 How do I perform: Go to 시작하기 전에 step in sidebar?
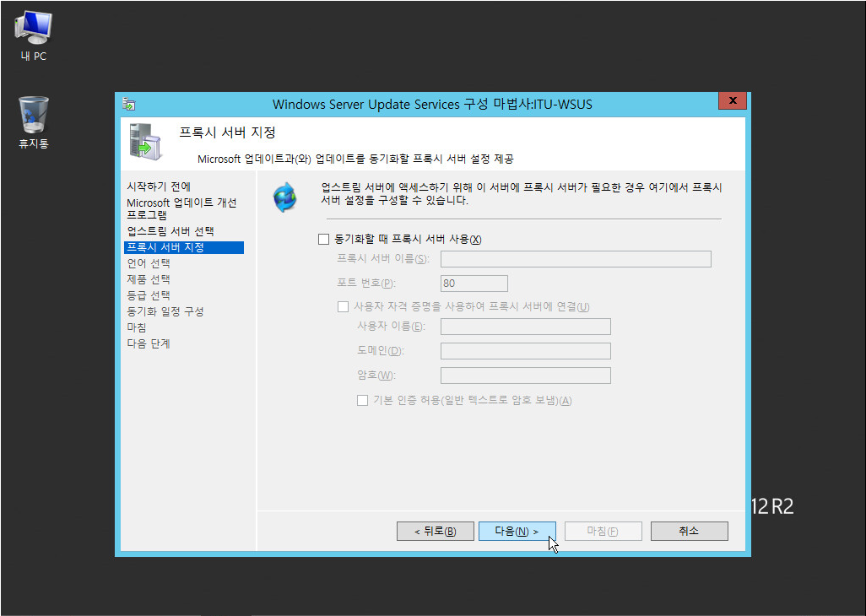click(x=159, y=186)
